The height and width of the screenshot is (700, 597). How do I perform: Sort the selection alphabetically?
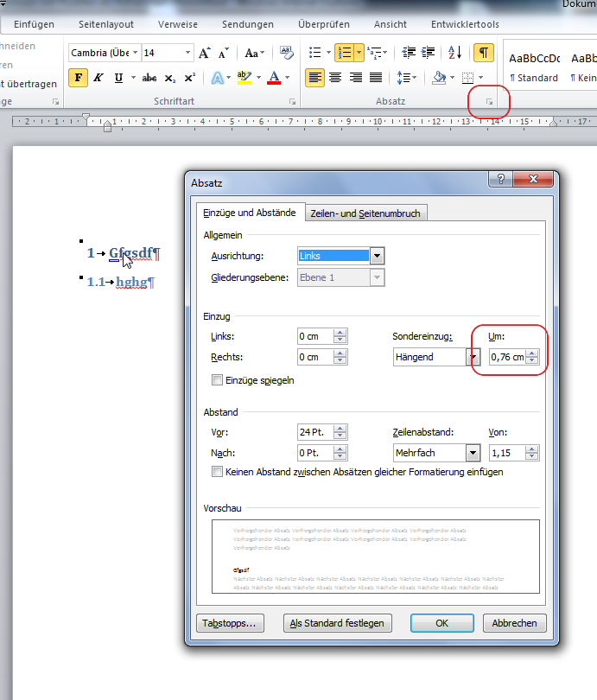pos(455,53)
